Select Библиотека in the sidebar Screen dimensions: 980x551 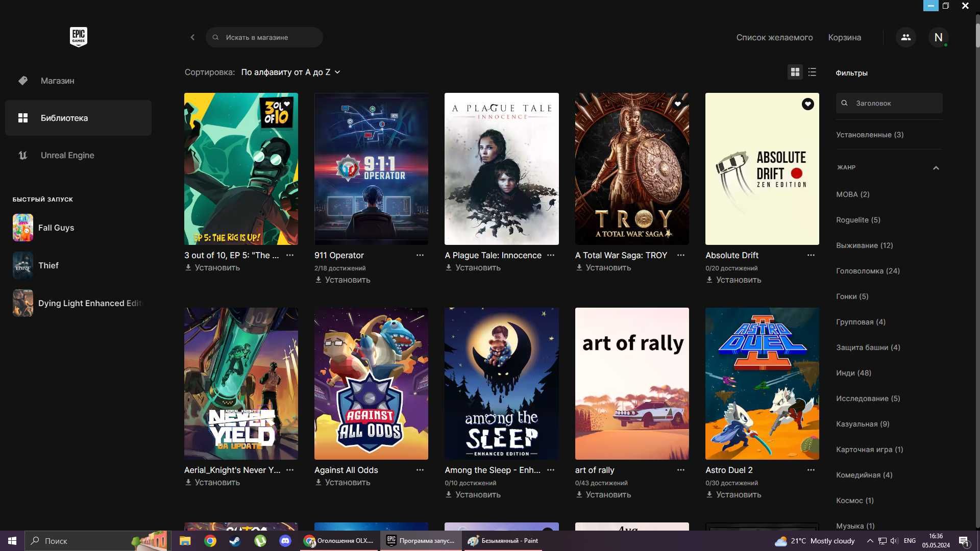point(78,118)
